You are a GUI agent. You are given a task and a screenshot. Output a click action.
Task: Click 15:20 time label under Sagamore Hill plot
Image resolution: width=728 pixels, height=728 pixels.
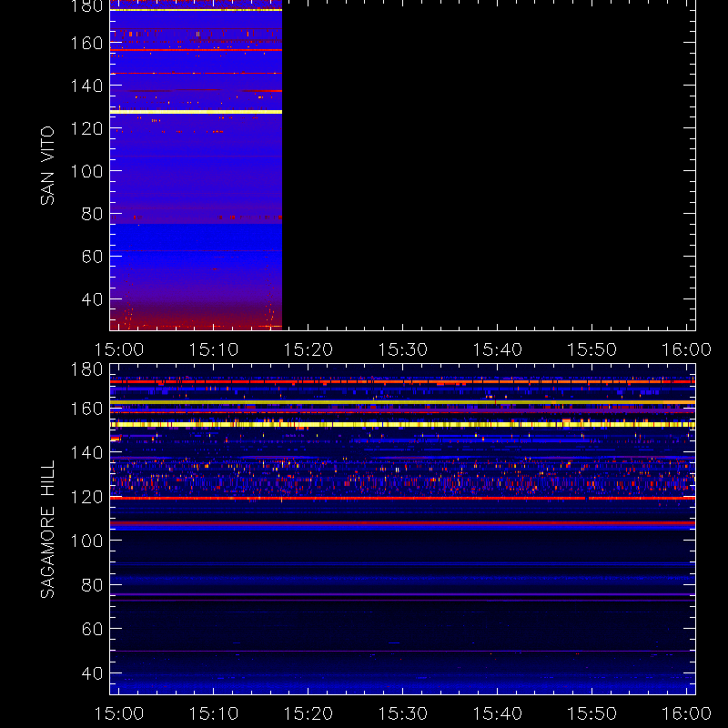(308, 713)
